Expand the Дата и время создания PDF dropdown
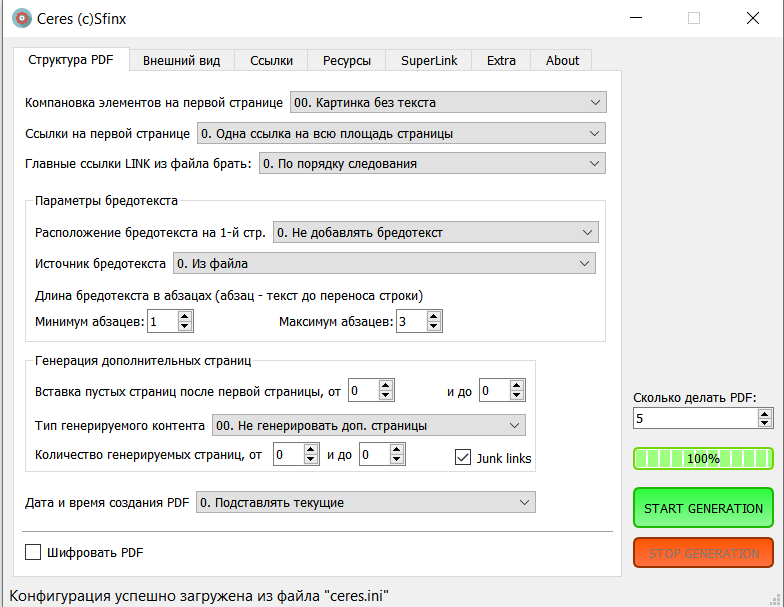This screenshot has width=784, height=607. [366, 502]
